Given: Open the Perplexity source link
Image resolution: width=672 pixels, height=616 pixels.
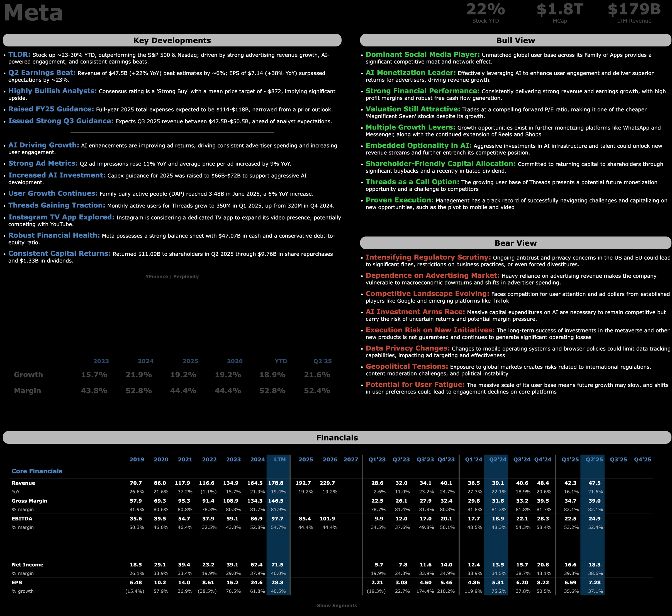Looking at the screenshot, I should [x=186, y=276].
